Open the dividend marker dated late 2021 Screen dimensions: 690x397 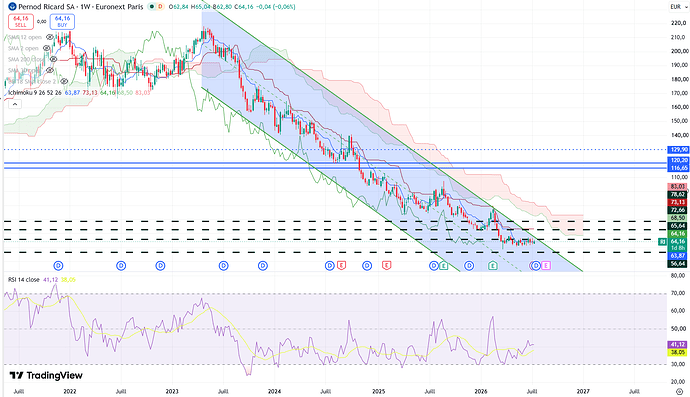58,265
